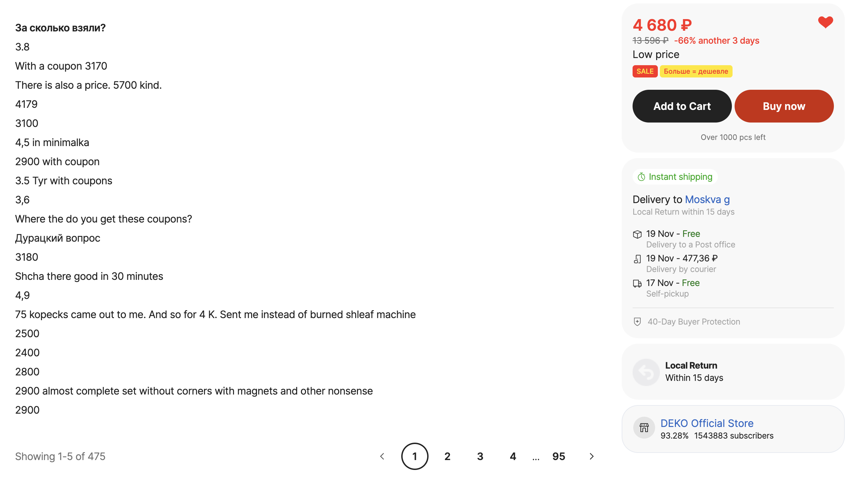The image size is (868, 486).
Task: Toggle the red heart favorite icon
Action: 825,23
